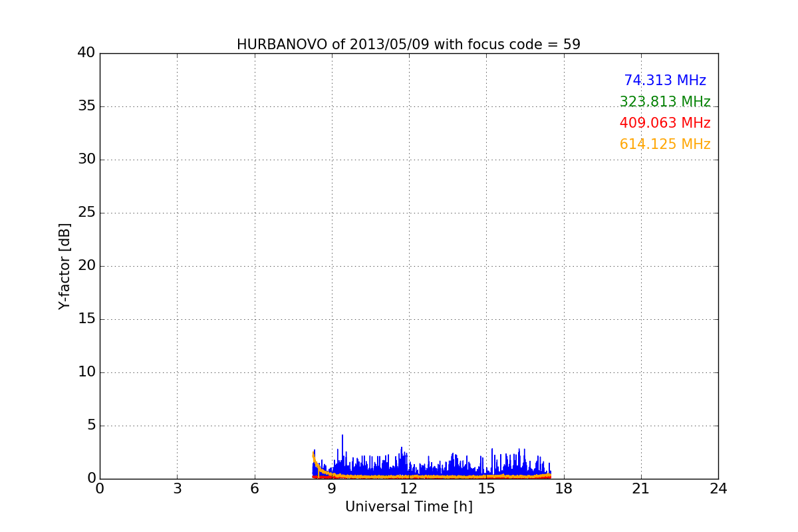Click the Universal Time [h] axis label

coord(408,507)
